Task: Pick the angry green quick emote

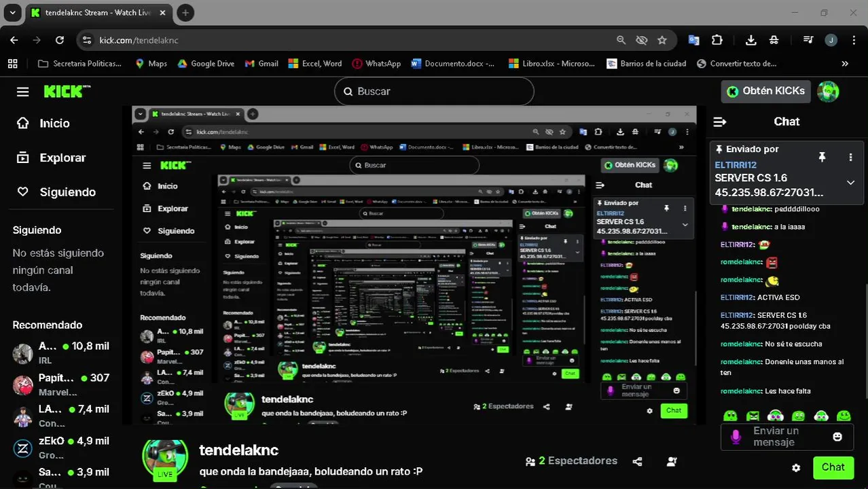Action: (x=753, y=416)
